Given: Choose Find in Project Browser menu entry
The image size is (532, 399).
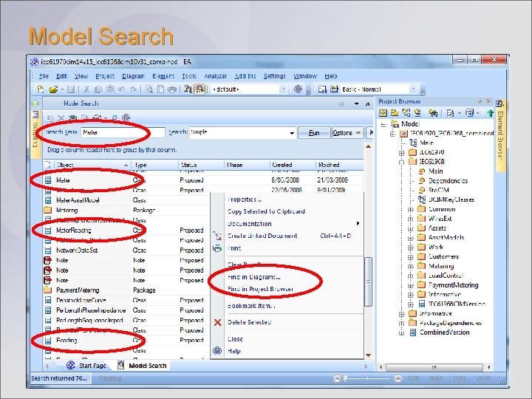Looking at the screenshot, I should point(260,289).
